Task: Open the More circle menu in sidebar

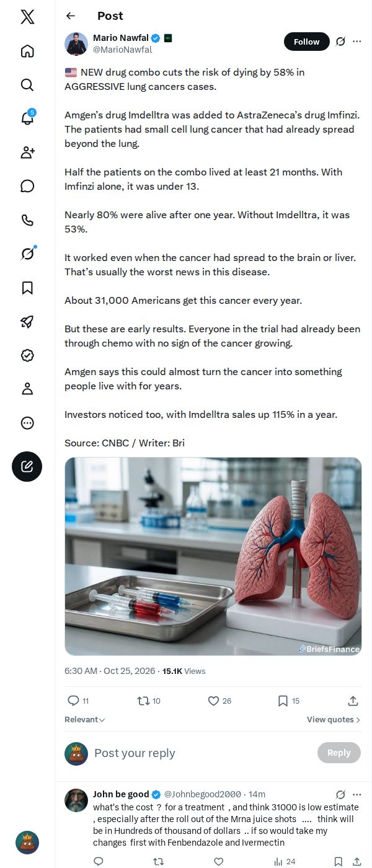Action: pos(27,423)
